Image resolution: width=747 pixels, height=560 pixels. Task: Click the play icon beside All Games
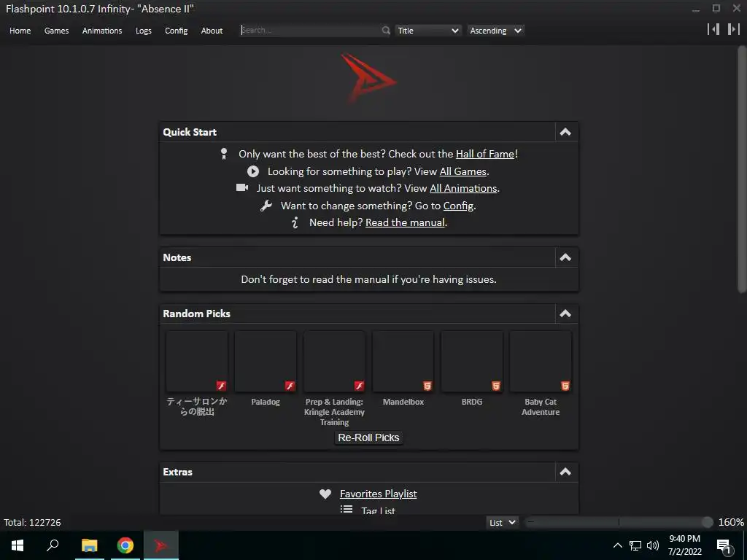coord(253,171)
